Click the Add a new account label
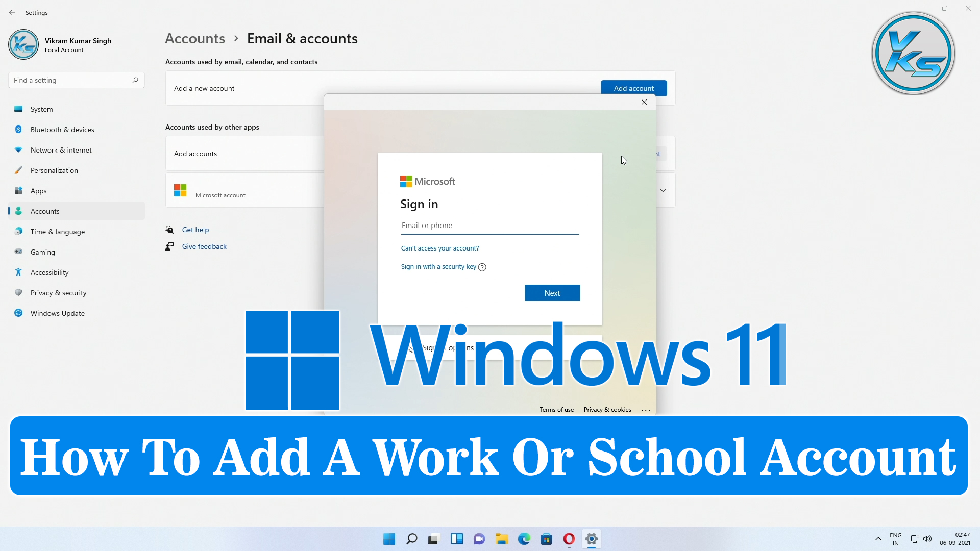The height and width of the screenshot is (551, 980). pyautogui.click(x=204, y=88)
